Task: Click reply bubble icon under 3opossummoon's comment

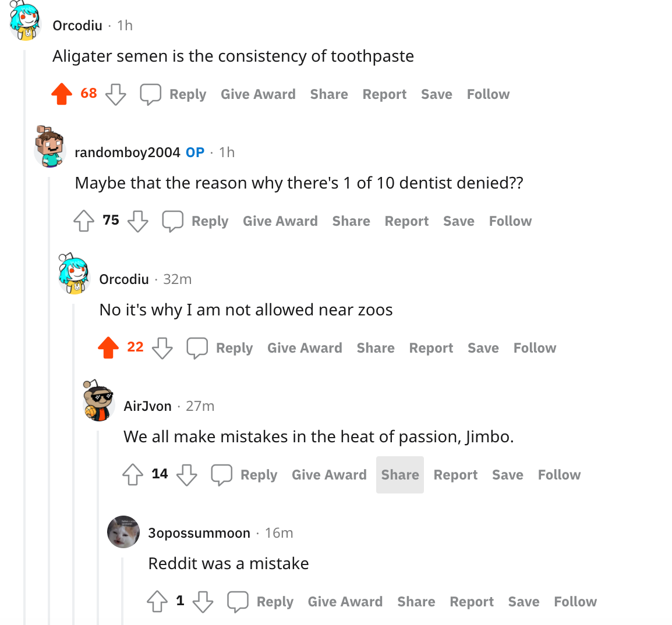Action: (238, 601)
